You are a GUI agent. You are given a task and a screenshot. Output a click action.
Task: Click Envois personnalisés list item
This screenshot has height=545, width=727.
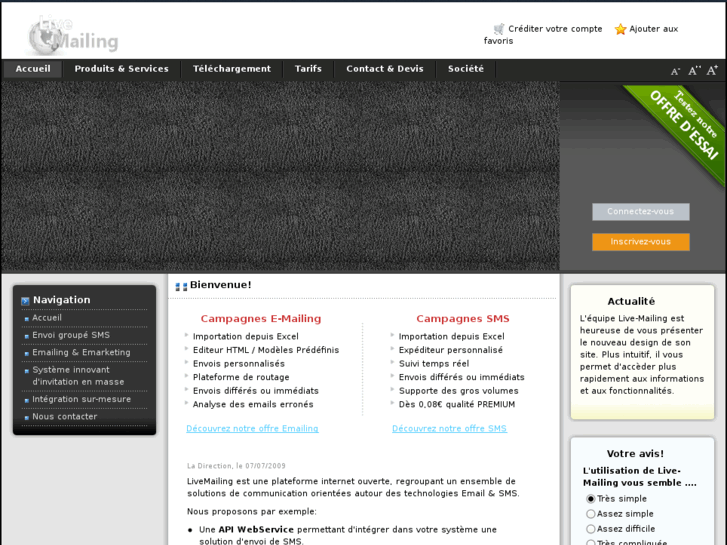[239, 364]
